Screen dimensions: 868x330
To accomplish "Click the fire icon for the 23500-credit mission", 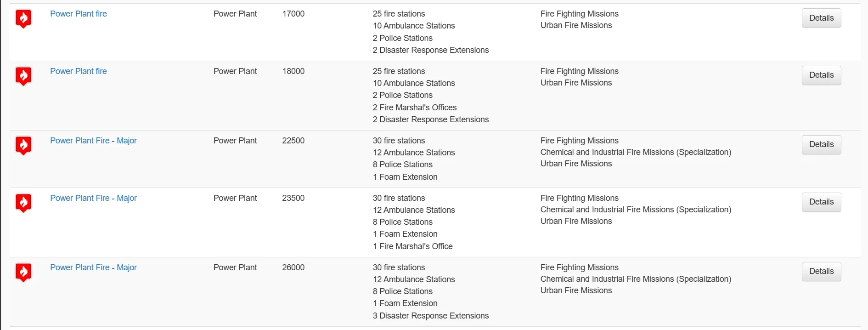I will click(x=23, y=203).
